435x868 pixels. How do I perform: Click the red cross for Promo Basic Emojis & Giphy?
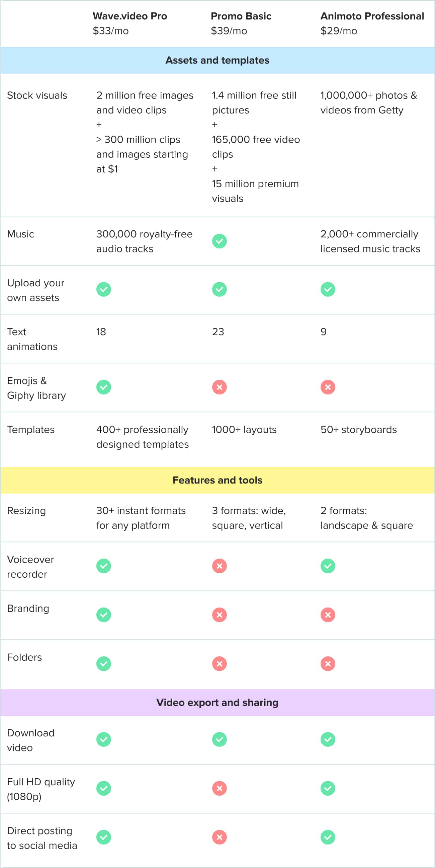(219, 387)
